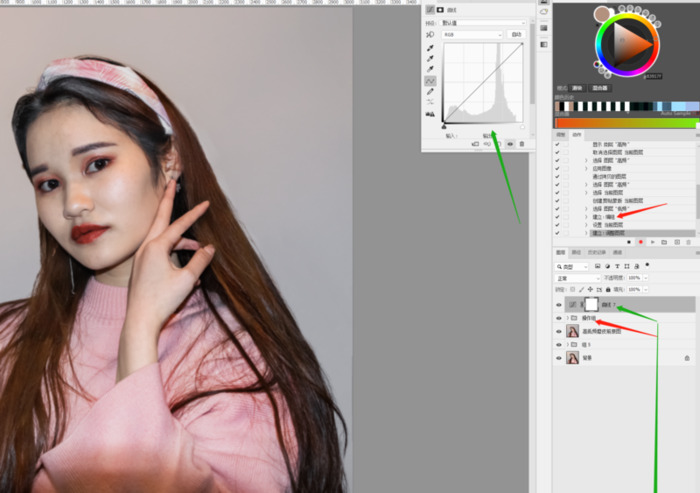The image size is (700, 493).
Task: Click the stop recording square button
Action: point(628,242)
